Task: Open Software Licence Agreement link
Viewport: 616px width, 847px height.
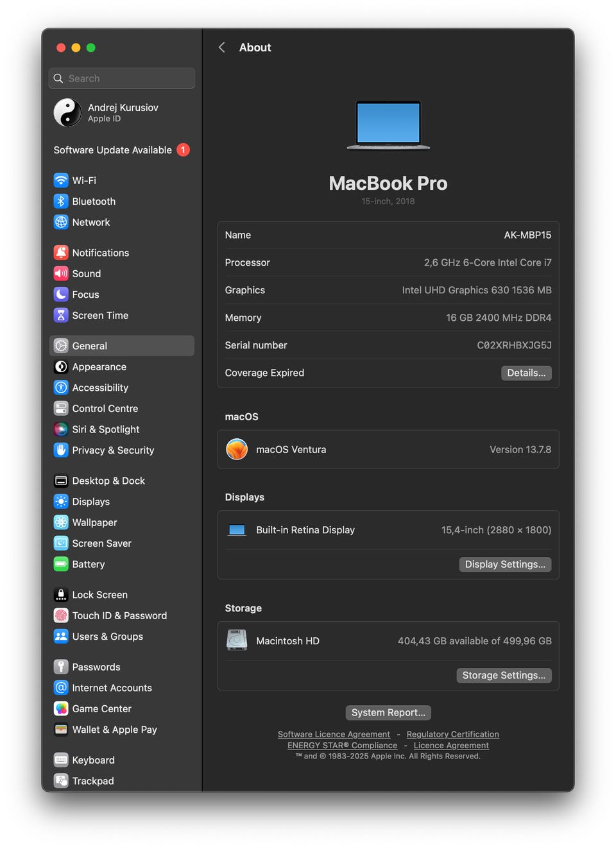Action: coord(334,734)
